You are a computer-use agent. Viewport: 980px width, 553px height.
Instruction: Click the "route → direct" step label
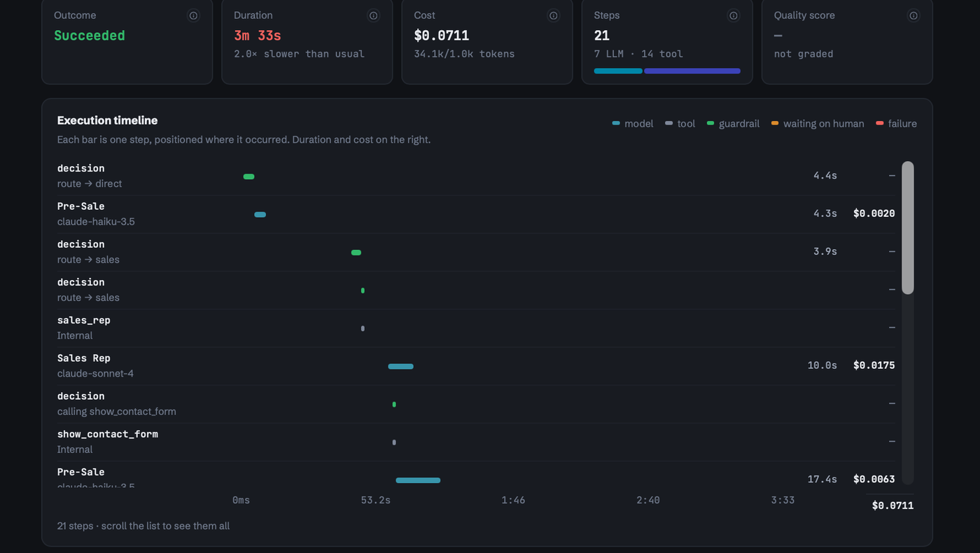(x=90, y=183)
